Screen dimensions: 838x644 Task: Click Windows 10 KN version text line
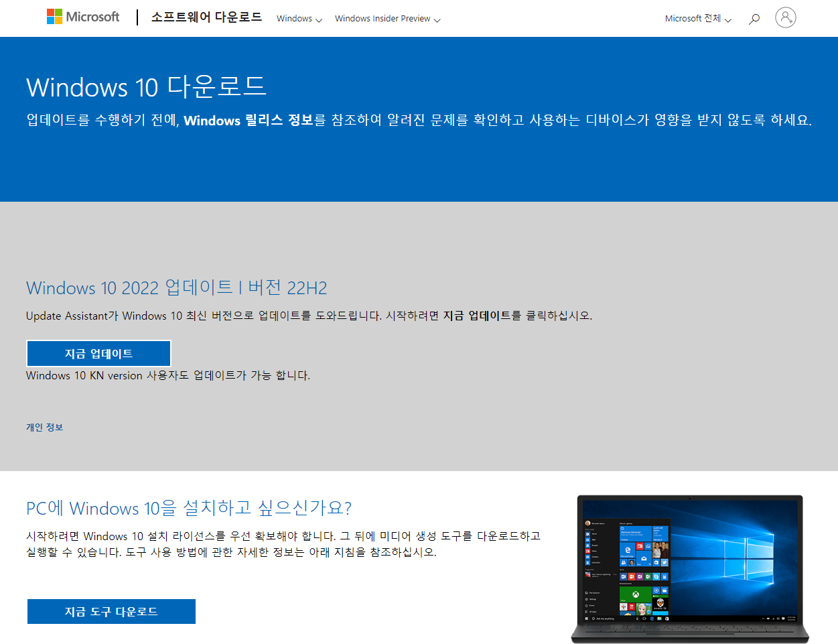point(168,375)
